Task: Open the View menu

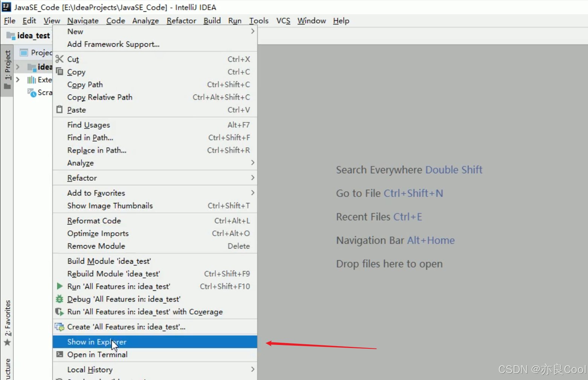Action: click(x=52, y=21)
